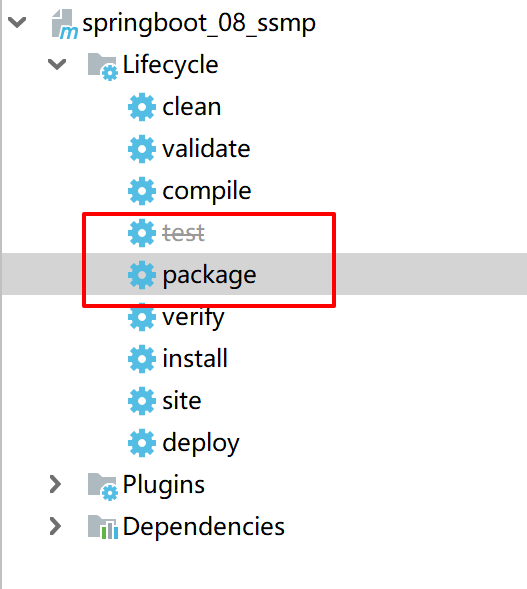Click the gear icon beside validate
This screenshot has height=589, width=527.
coord(142,149)
